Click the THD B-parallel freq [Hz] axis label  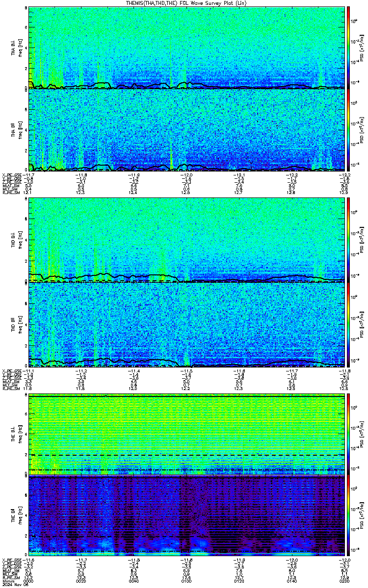[20, 324]
